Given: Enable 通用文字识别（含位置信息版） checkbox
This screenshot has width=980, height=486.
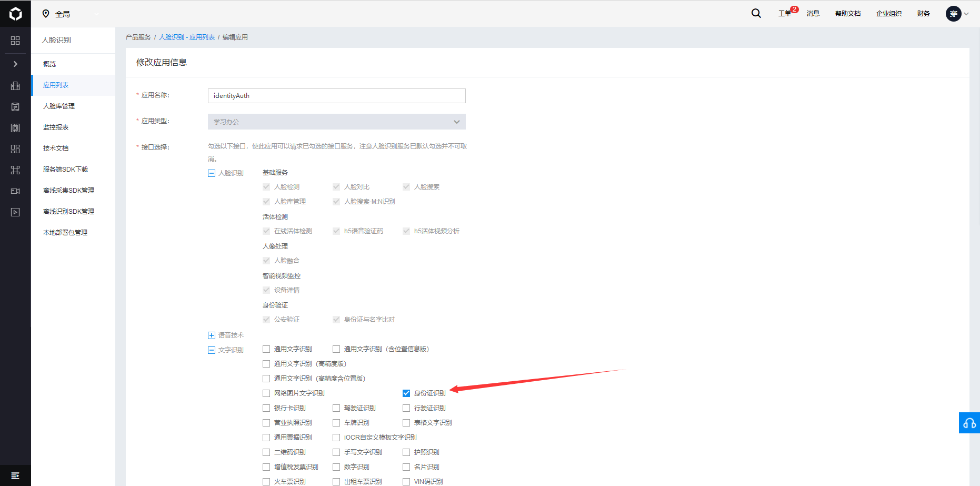Looking at the screenshot, I should point(336,349).
